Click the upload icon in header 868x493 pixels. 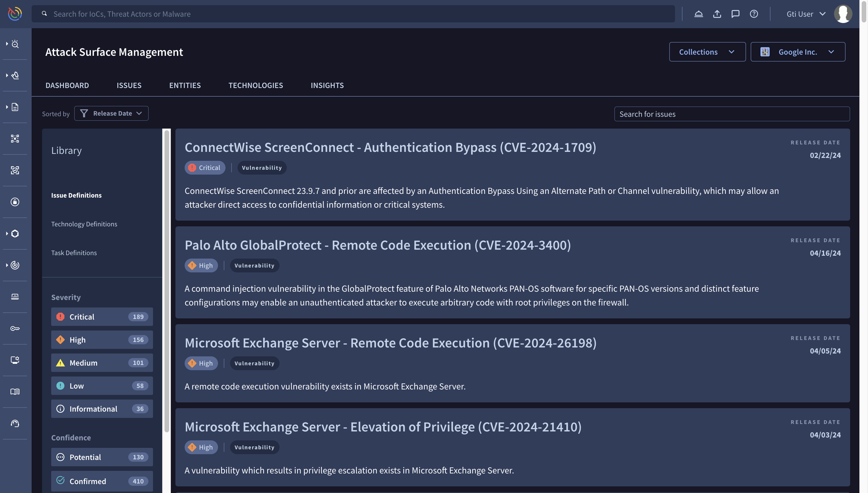717,14
